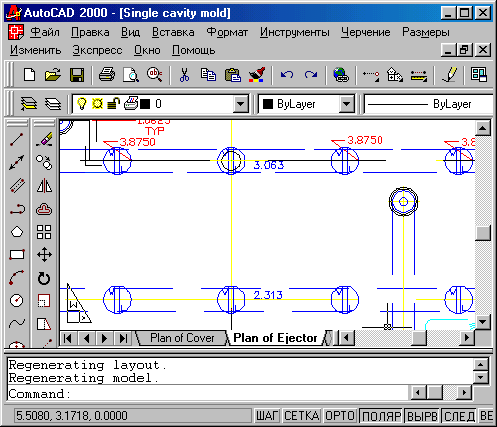This screenshot has width=497, height=427.
Task: Expand the ByLayer color dropdown arrow
Action: point(347,104)
